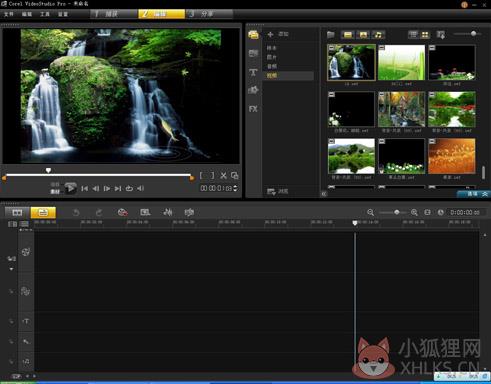Open the Instant Project icon
Image resolution: width=491 pixels, height=384 pixels.
click(145, 212)
